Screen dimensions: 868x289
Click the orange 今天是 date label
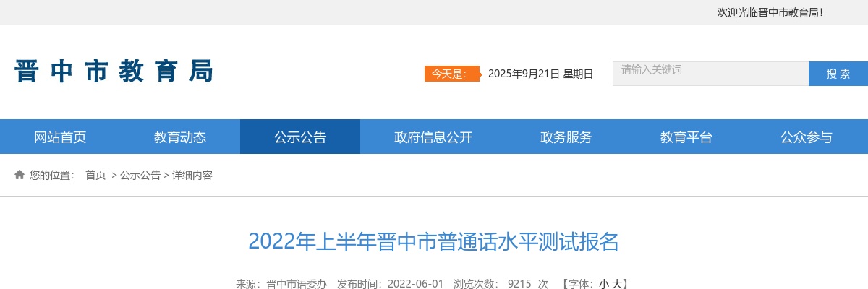click(451, 73)
